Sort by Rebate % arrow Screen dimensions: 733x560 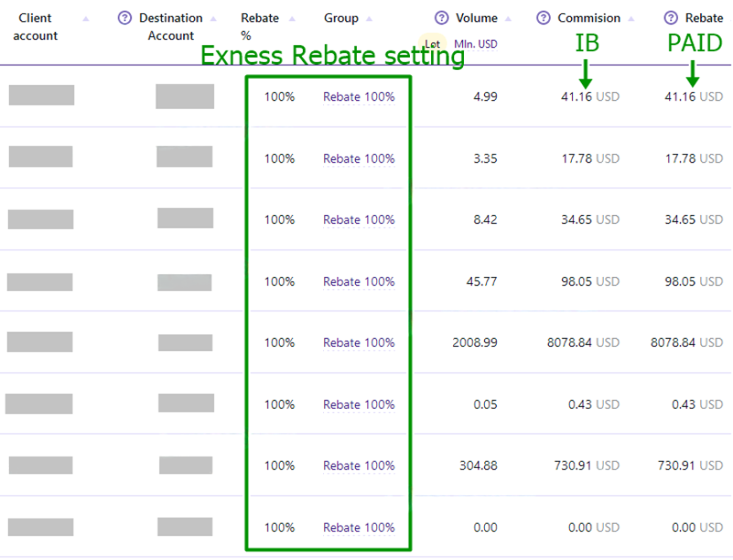pos(292,19)
